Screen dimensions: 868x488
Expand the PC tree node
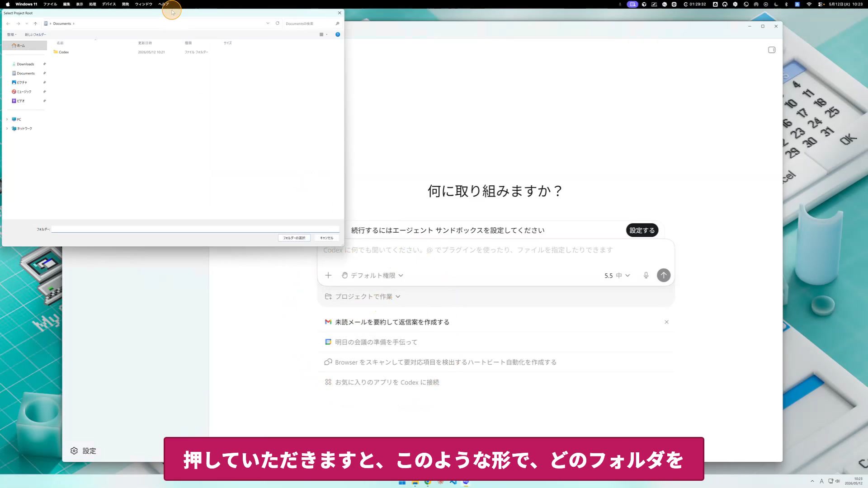pyautogui.click(x=7, y=119)
